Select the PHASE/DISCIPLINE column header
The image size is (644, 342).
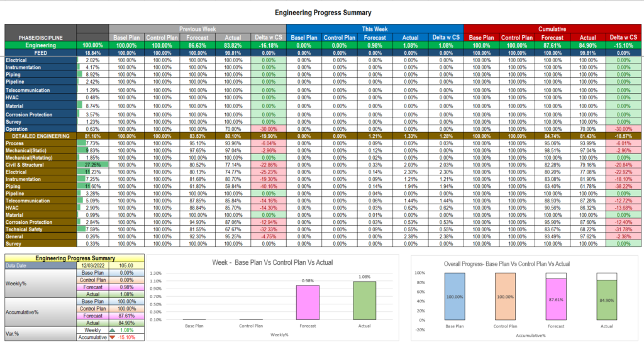[x=40, y=38]
